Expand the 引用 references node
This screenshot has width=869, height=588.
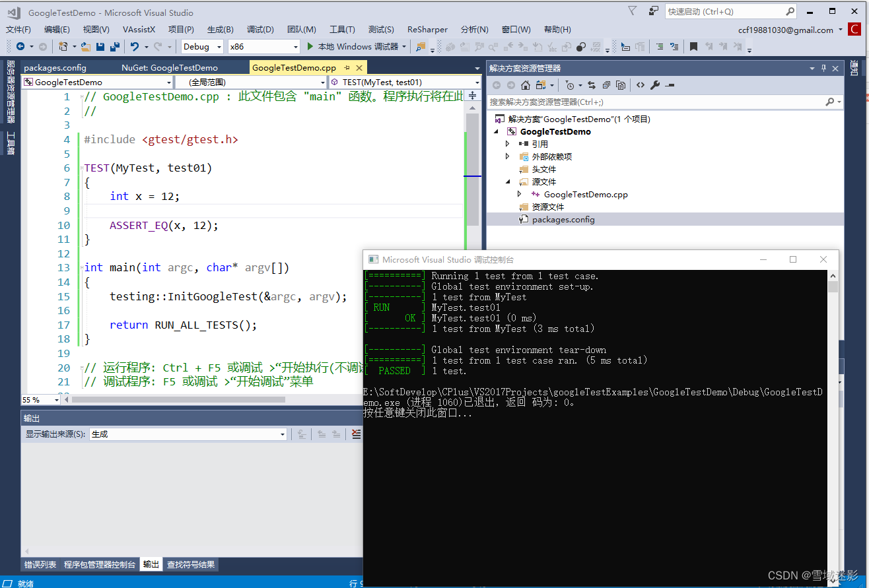507,144
